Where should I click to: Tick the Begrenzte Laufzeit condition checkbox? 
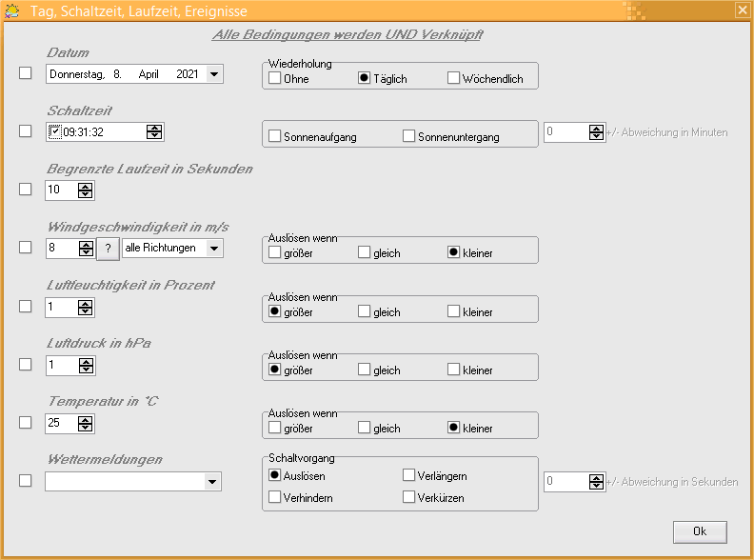point(25,190)
